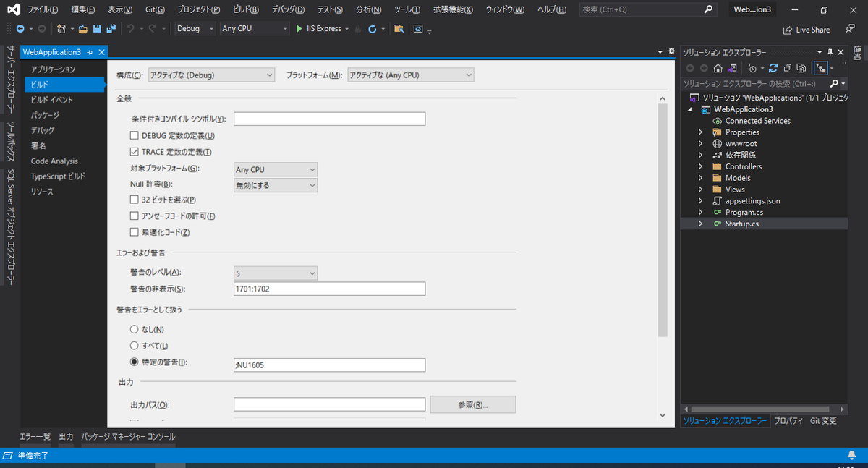Click the Pending Changes Filter clock icon
This screenshot has height=468, width=868.
(x=752, y=68)
